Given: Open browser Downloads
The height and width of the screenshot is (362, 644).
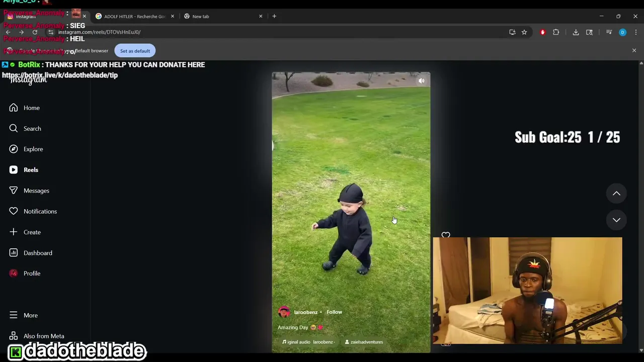Looking at the screenshot, I should click(x=576, y=32).
